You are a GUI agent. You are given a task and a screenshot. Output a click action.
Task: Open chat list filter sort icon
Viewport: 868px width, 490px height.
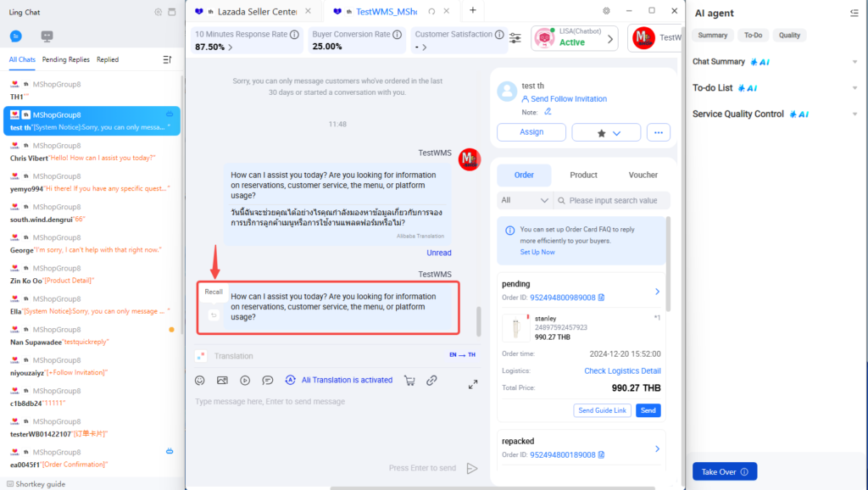pos(167,59)
